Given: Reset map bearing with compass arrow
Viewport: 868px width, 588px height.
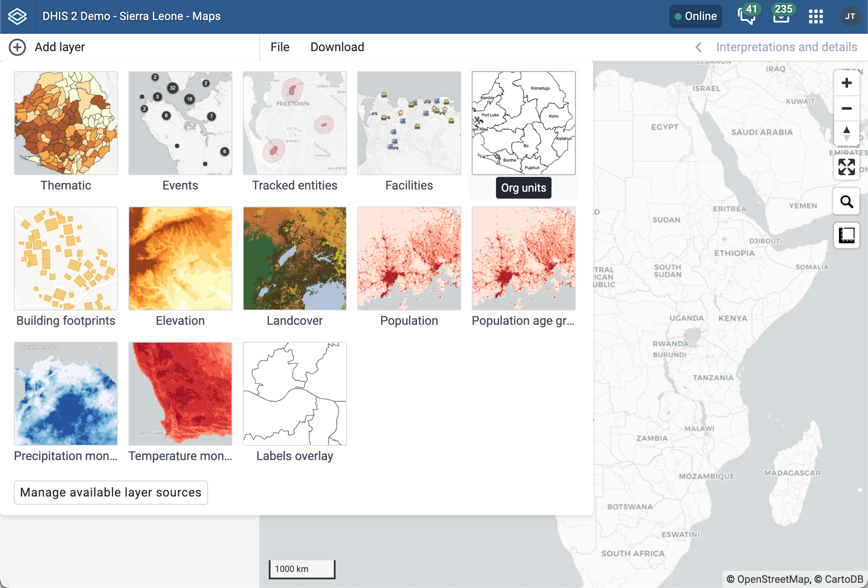Looking at the screenshot, I should pyautogui.click(x=846, y=133).
